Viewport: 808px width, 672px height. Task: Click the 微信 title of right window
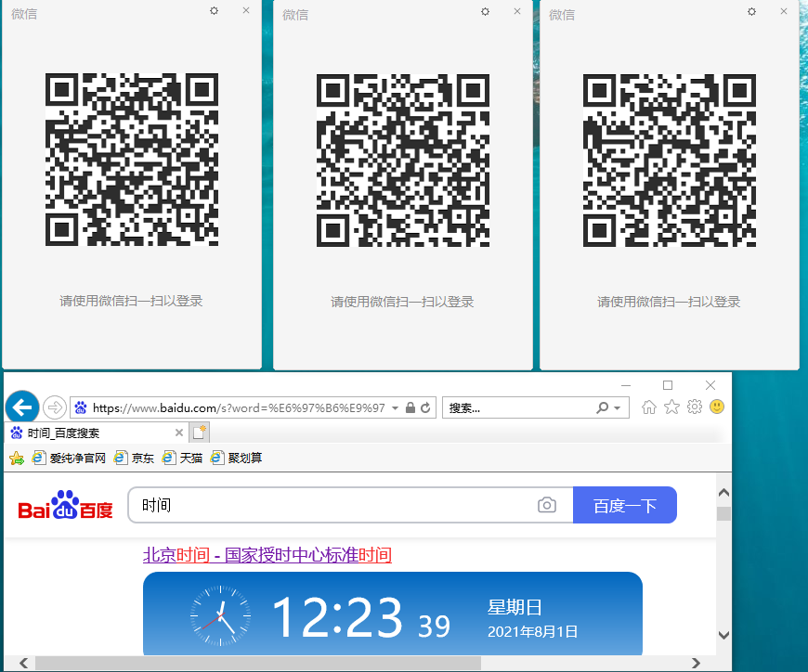tap(562, 15)
